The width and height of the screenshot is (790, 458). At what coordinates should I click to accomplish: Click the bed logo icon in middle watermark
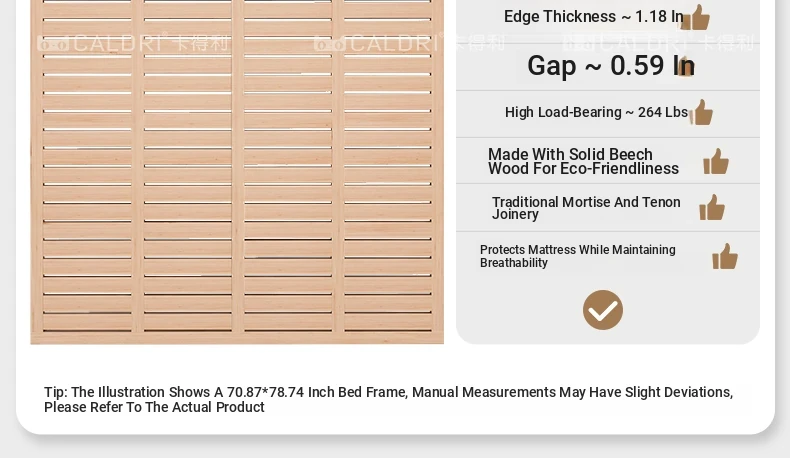[x=329, y=43]
